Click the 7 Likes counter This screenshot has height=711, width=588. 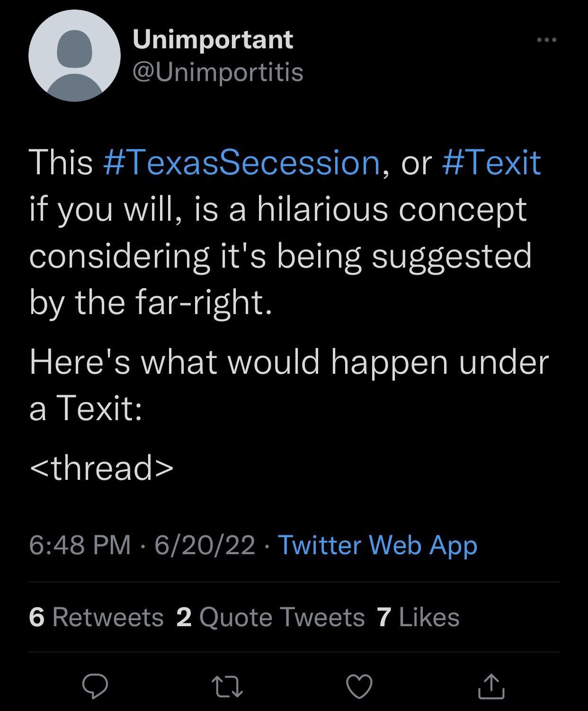(x=416, y=617)
